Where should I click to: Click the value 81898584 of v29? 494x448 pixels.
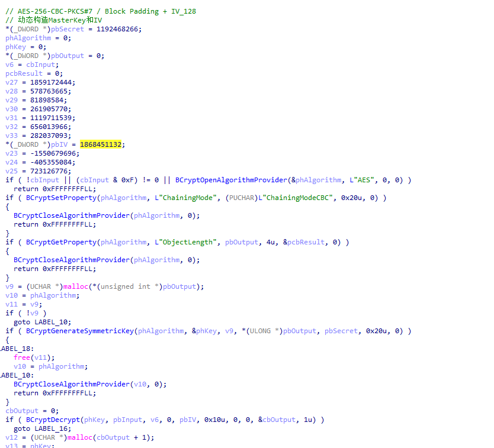point(47,100)
